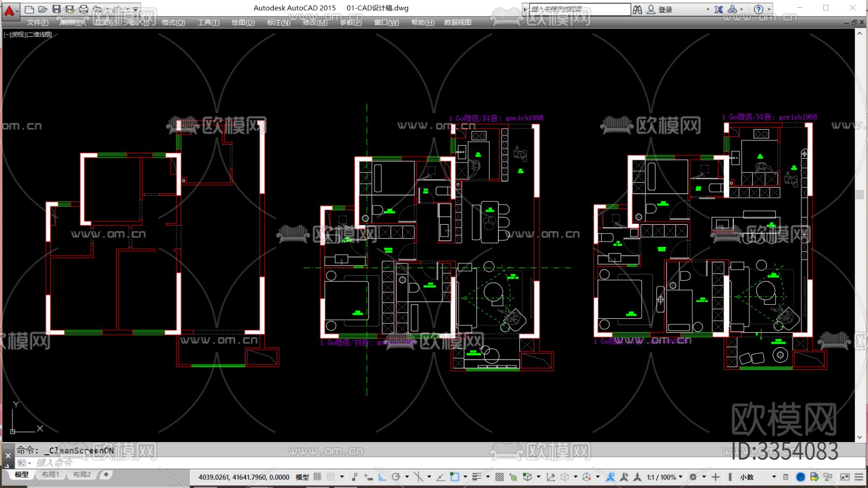Open the 数据视图 menu
The image size is (868, 488).
coord(458,22)
